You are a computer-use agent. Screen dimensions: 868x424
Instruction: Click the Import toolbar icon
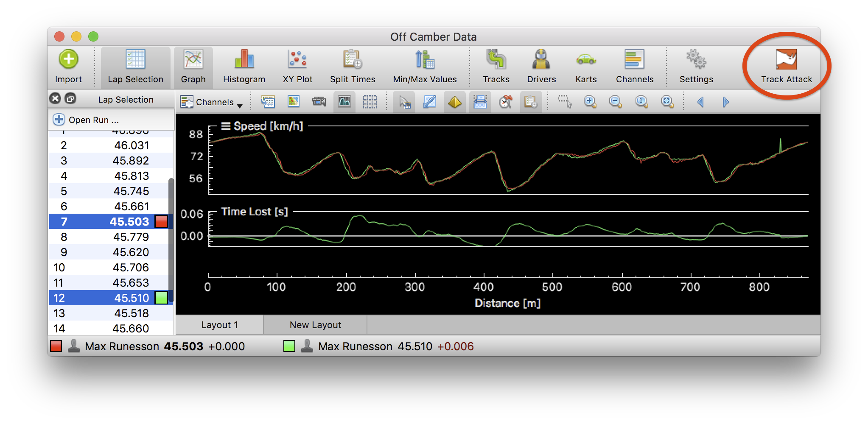(68, 67)
